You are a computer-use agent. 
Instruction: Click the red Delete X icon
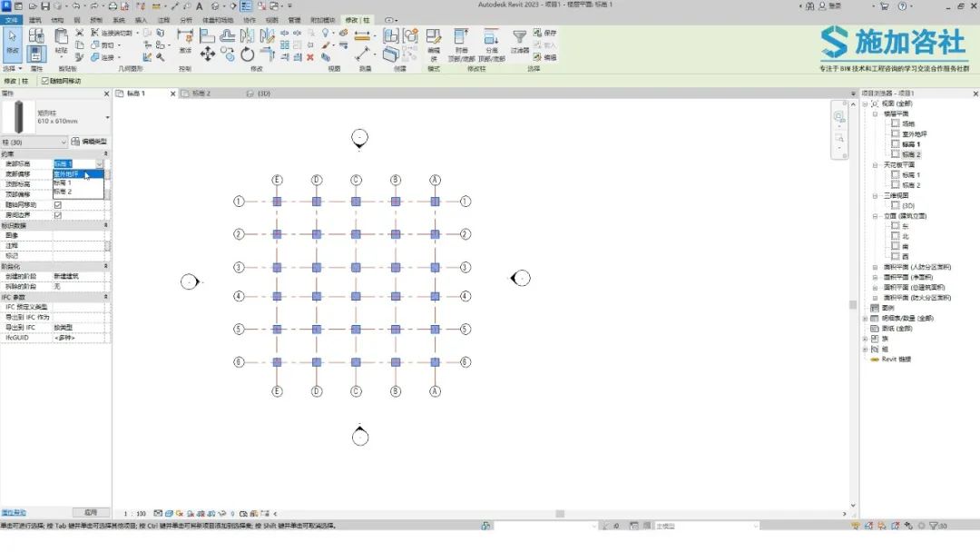point(310,57)
